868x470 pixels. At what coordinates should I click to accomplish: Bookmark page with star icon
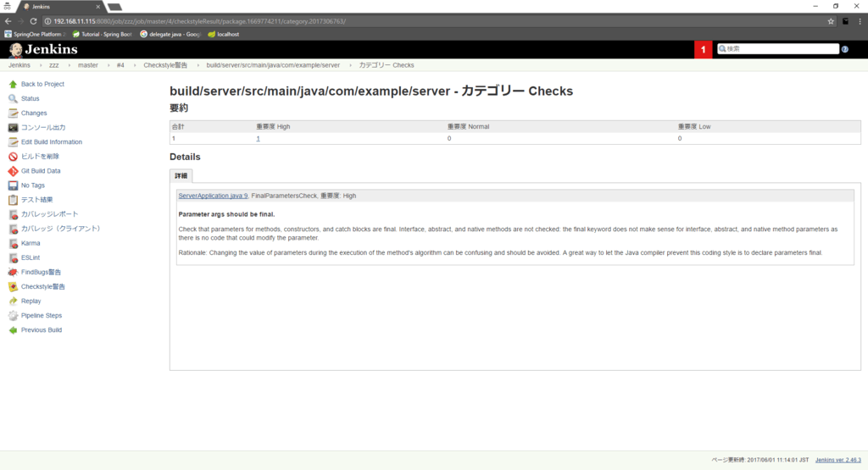tap(831, 20)
